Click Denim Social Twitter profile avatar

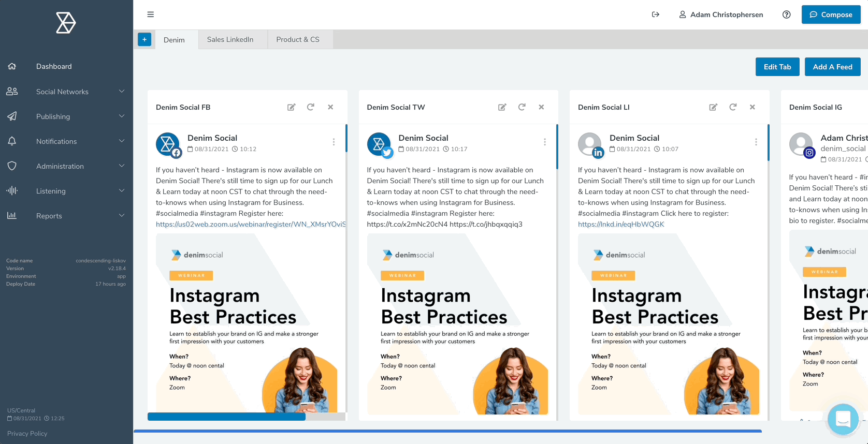tap(379, 144)
